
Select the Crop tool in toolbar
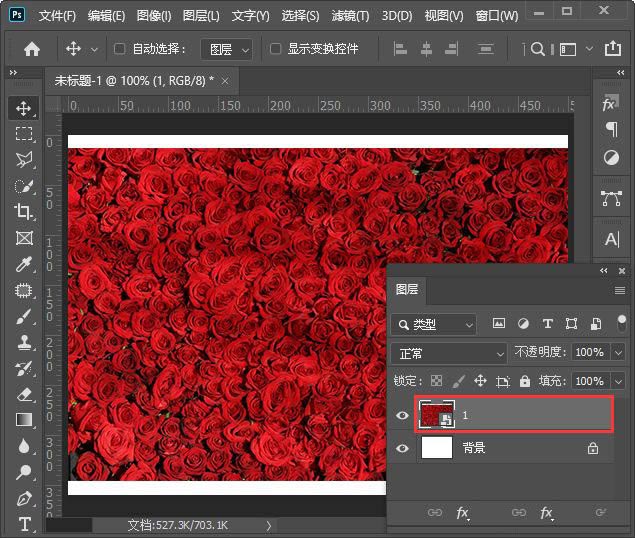pyautogui.click(x=24, y=212)
